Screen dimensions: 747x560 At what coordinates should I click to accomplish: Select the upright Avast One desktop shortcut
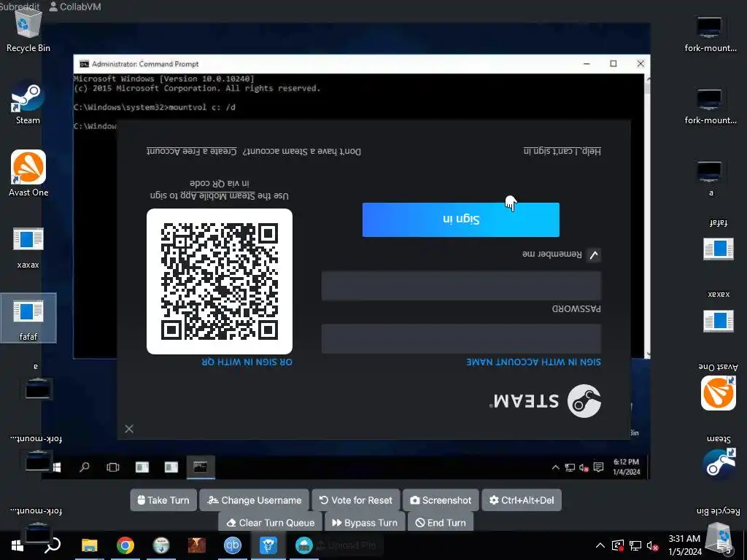[28, 174]
